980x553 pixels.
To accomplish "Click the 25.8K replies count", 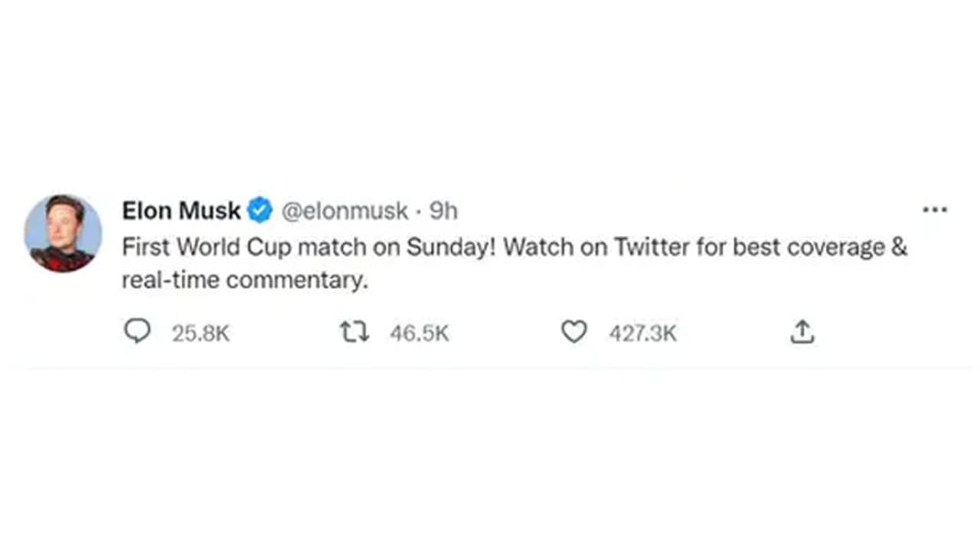I will click(x=201, y=333).
